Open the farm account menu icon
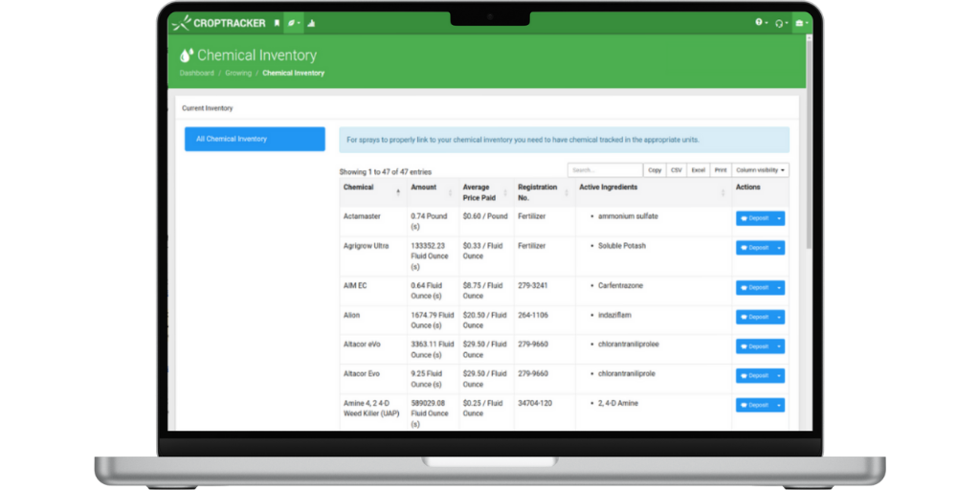The image size is (980, 490). tap(801, 23)
